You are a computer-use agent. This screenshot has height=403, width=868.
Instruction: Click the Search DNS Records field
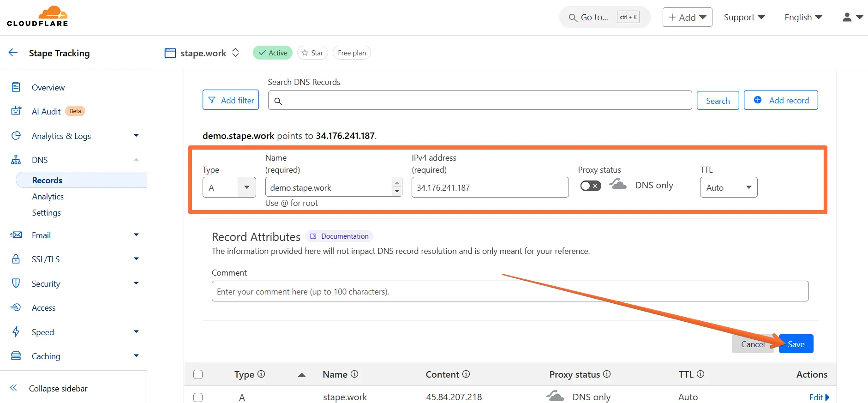[x=480, y=100]
